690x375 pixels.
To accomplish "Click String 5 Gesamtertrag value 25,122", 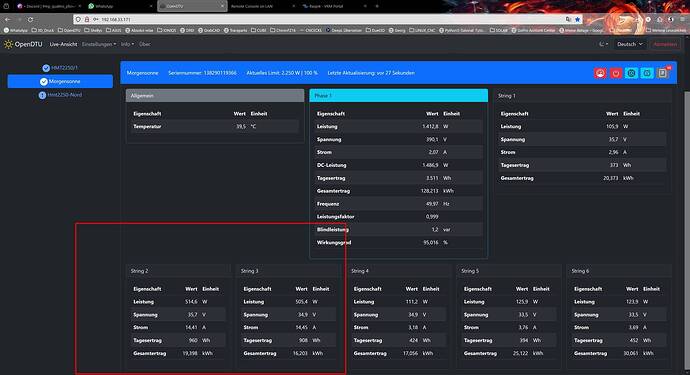I will (x=521, y=353).
